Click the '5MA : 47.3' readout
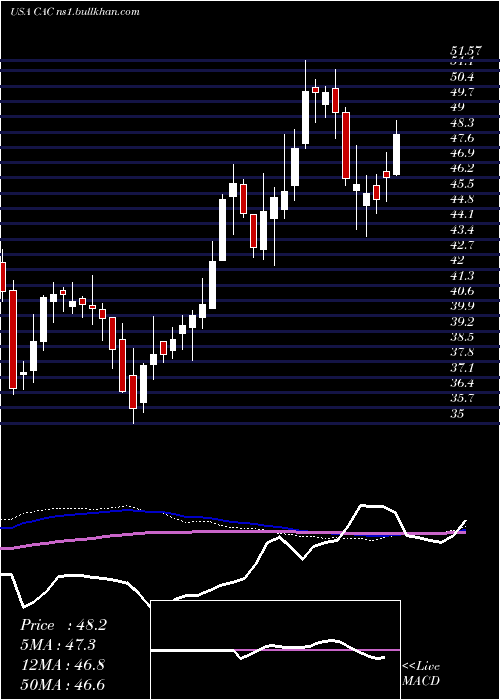Screen dimensions: 500x700 pos(58,645)
